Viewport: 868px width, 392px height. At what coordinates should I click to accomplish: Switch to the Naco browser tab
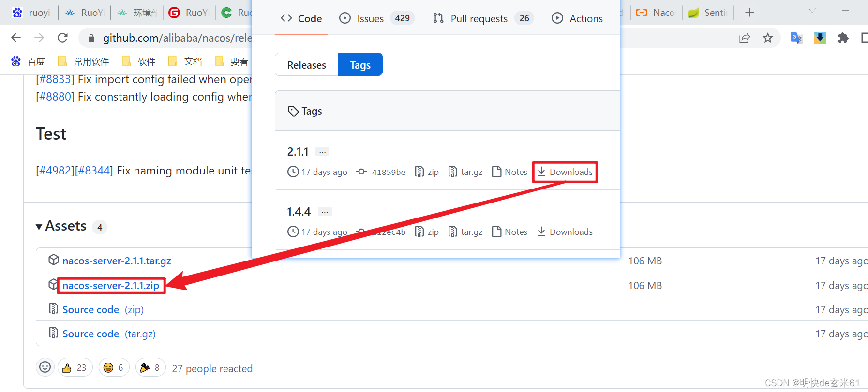pos(655,13)
